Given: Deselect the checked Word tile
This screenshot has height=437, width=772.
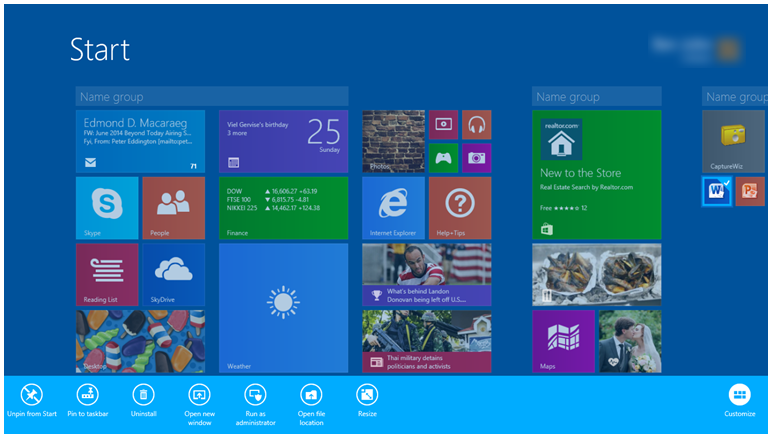Looking at the screenshot, I should tap(717, 191).
